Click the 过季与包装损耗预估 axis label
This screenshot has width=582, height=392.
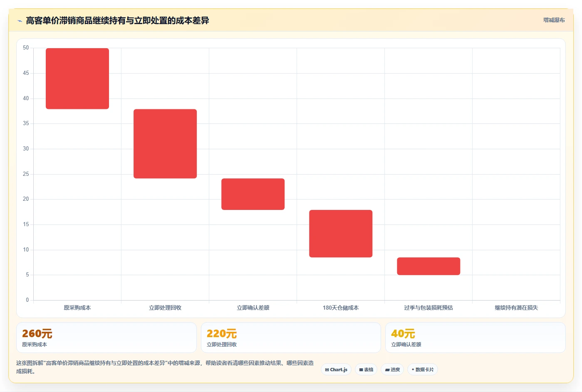(428, 308)
